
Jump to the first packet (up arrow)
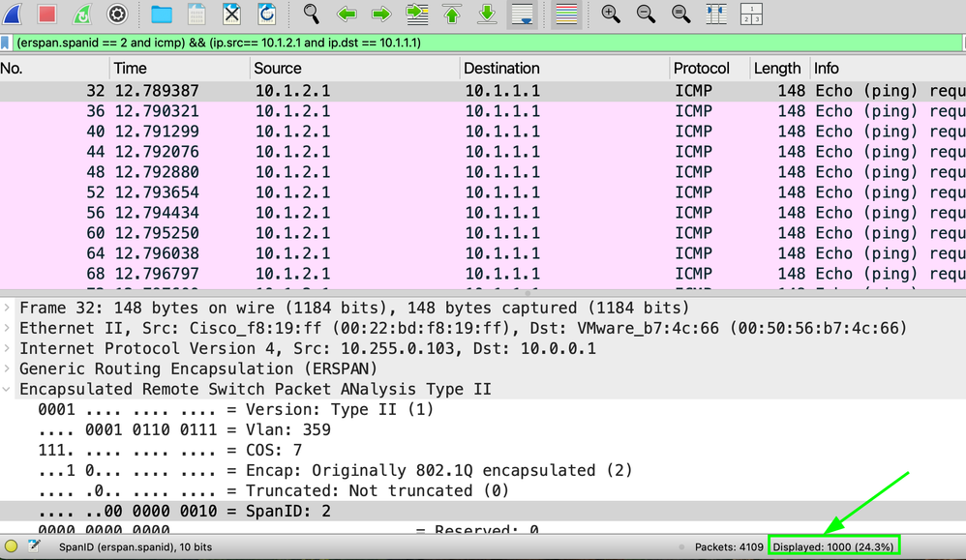pyautogui.click(x=452, y=14)
